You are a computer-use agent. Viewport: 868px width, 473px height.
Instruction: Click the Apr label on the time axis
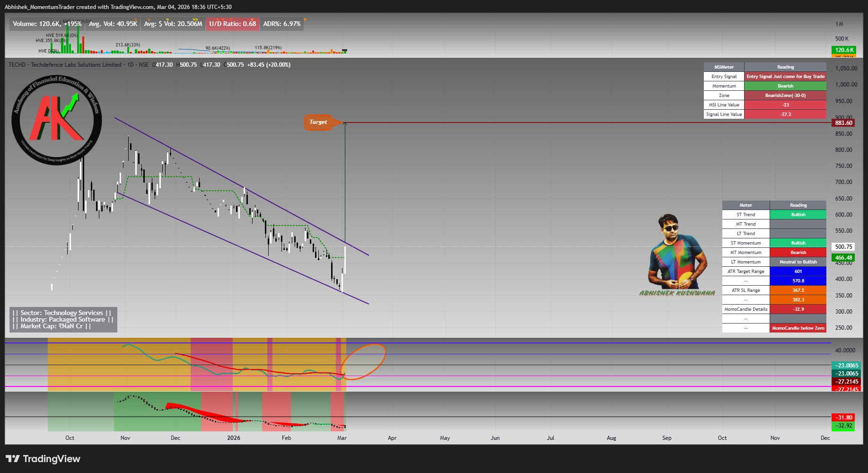[x=392, y=438]
